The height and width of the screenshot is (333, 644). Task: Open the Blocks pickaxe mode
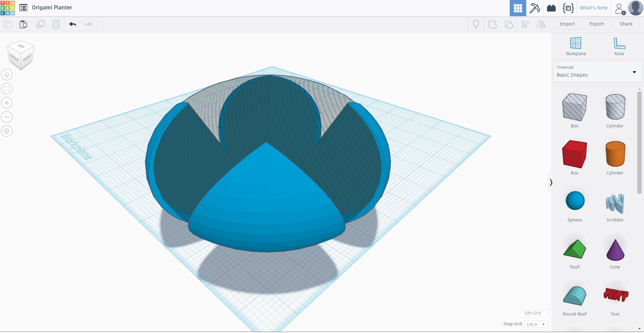535,8
